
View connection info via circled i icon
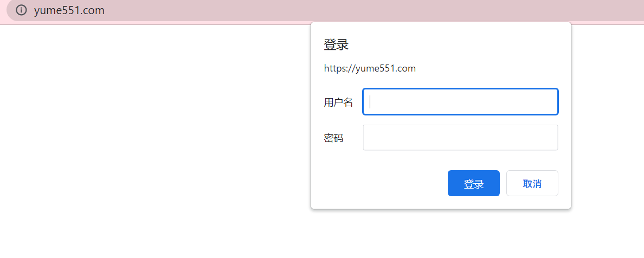[x=21, y=10]
